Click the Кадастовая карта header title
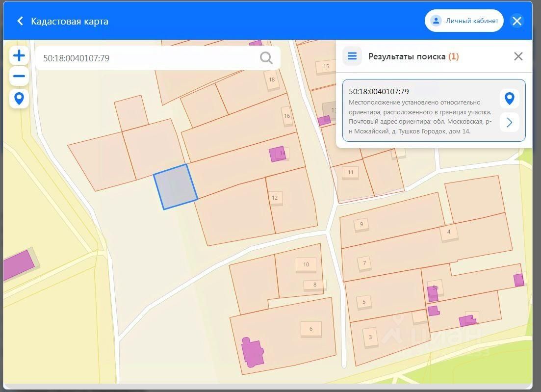This screenshot has width=541, height=392. click(70, 21)
